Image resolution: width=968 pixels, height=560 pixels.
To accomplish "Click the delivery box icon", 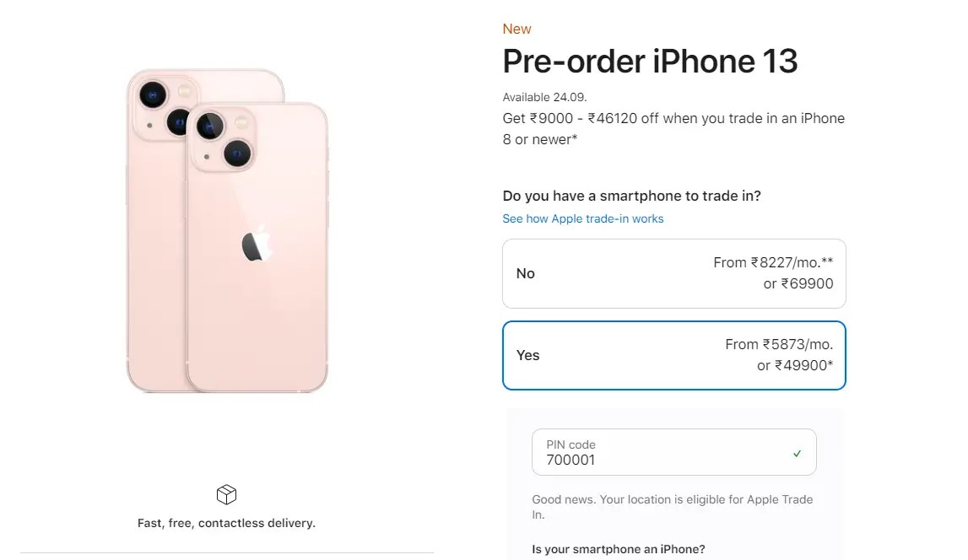I will 226,494.
